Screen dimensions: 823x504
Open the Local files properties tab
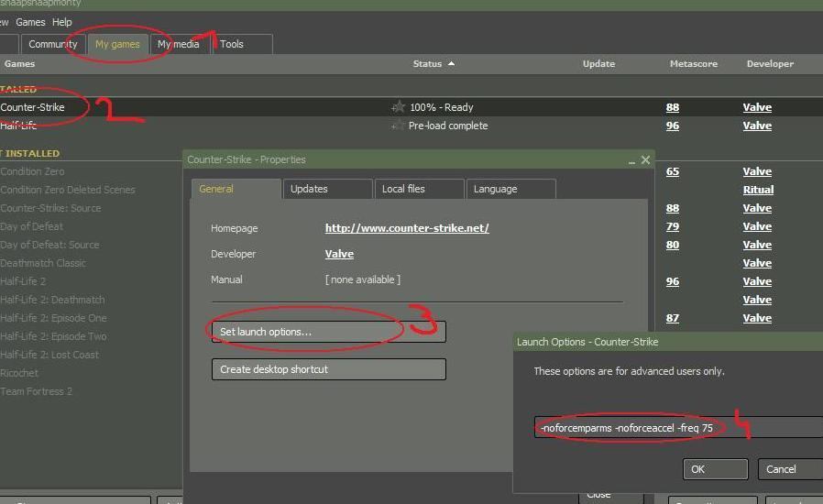click(420, 189)
